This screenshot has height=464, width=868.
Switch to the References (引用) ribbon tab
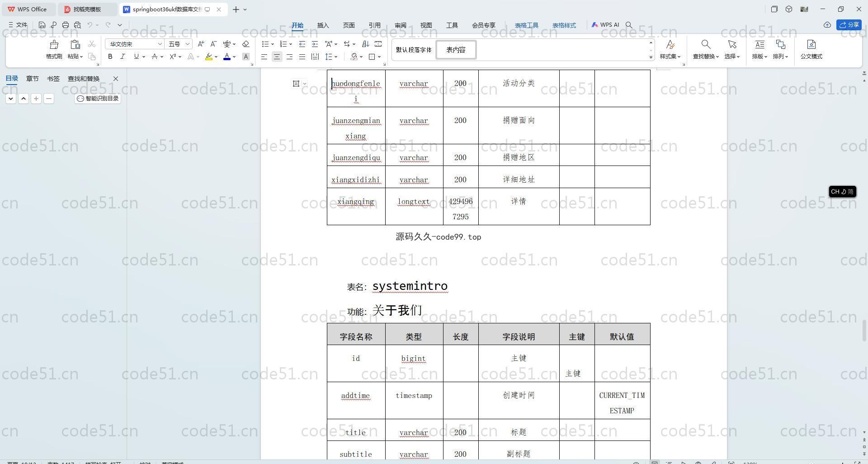click(x=374, y=25)
